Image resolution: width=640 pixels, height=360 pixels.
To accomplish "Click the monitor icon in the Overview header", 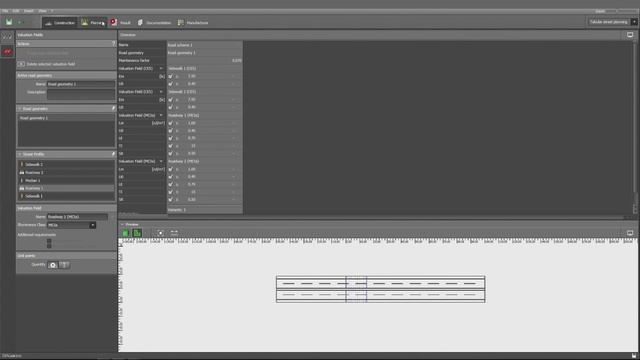I will [x=630, y=35].
